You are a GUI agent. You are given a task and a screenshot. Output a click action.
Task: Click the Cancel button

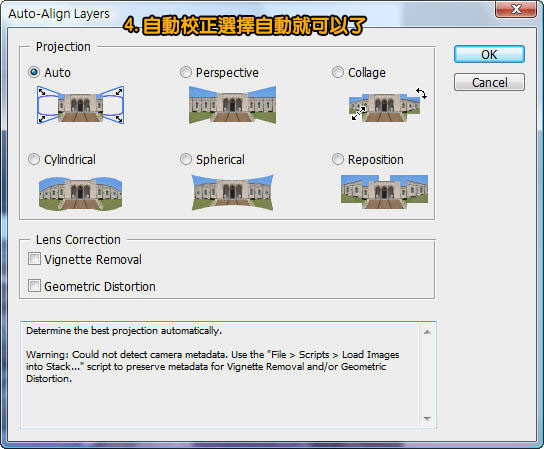tap(489, 82)
